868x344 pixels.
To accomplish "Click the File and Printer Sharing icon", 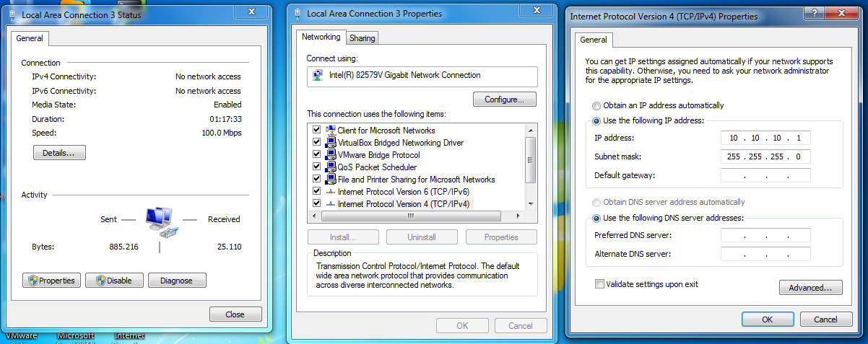I will pyautogui.click(x=331, y=180).
